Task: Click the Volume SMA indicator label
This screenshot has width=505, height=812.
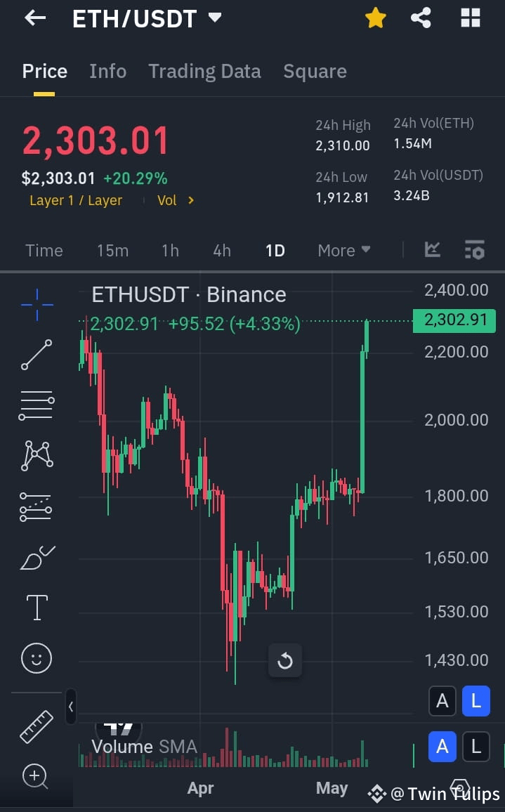Action: click(x=145, y=747)
